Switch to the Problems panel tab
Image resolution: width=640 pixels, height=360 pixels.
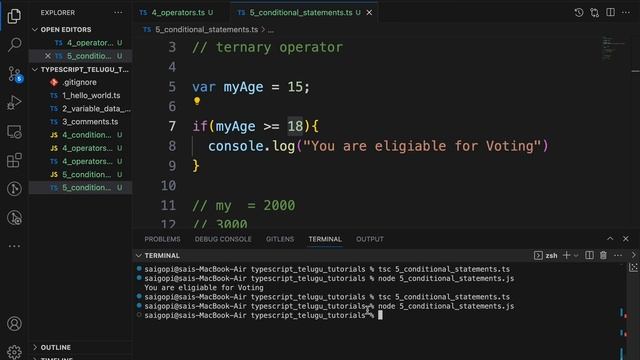162,239
